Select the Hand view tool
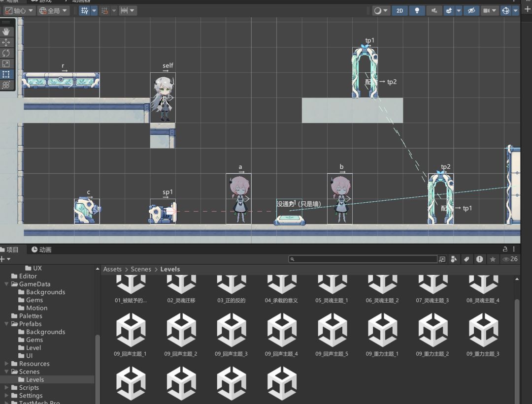Screen dimensions: 532x404 pyautogui.click(x=6, y=32)
